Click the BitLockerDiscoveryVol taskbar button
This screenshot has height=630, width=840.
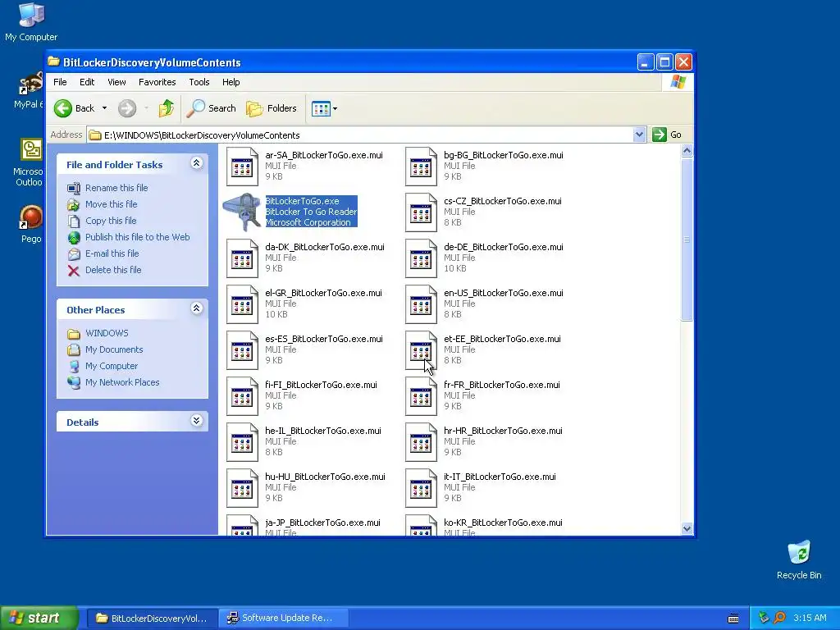pos(152,618)
